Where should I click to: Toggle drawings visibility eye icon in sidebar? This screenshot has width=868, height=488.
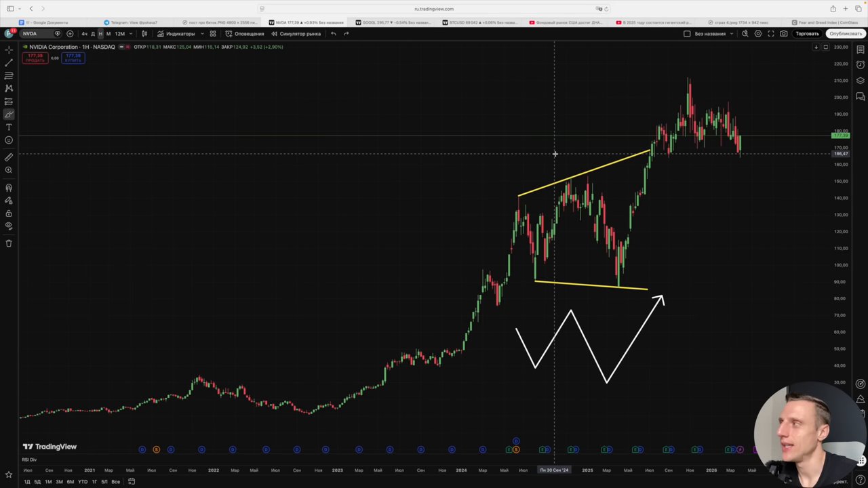[x=9, y=226]
